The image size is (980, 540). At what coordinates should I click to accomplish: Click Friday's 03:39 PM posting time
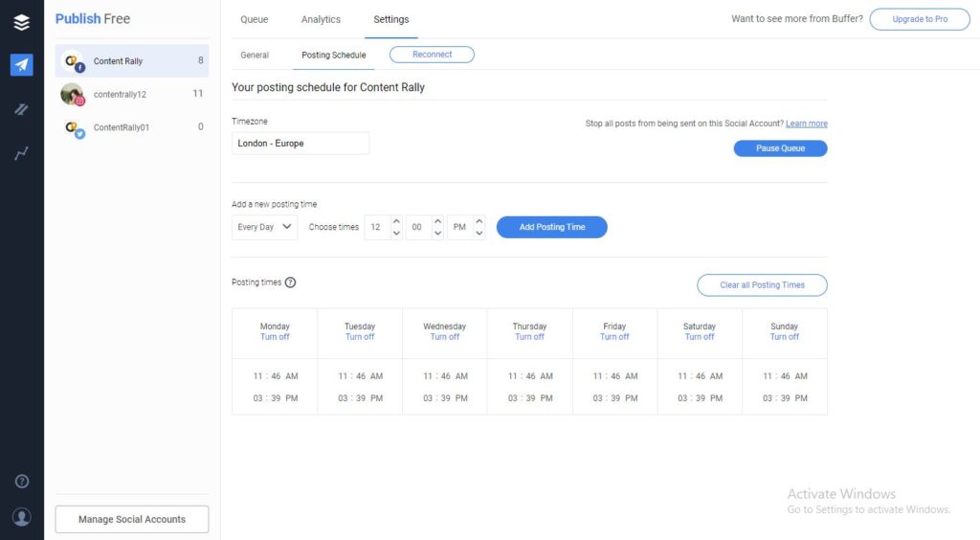coord(615,398)
